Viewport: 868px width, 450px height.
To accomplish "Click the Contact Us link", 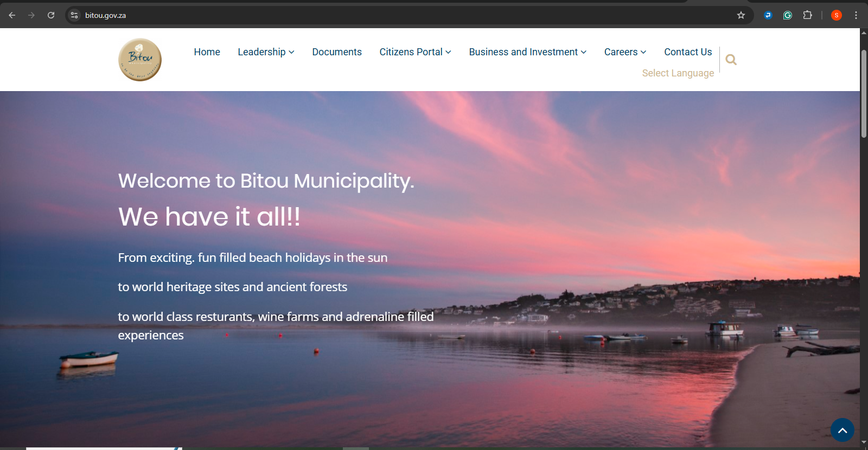I will click(x=688, y=52).
